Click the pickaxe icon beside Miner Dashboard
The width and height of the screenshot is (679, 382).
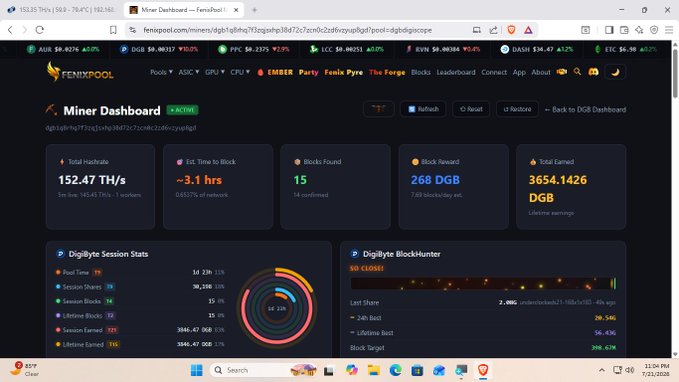tap(51, 110)
